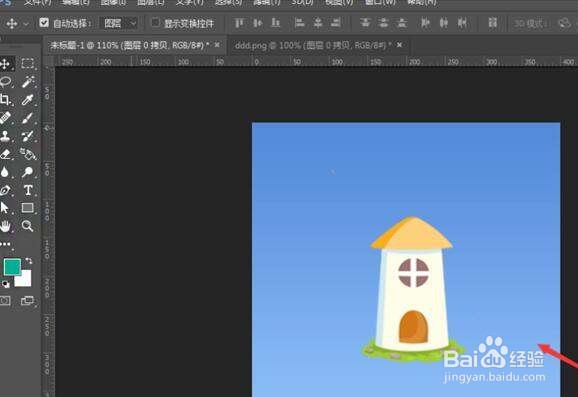
Task: Open the edit toolbar three-dots menu
Action: (5, 244)
